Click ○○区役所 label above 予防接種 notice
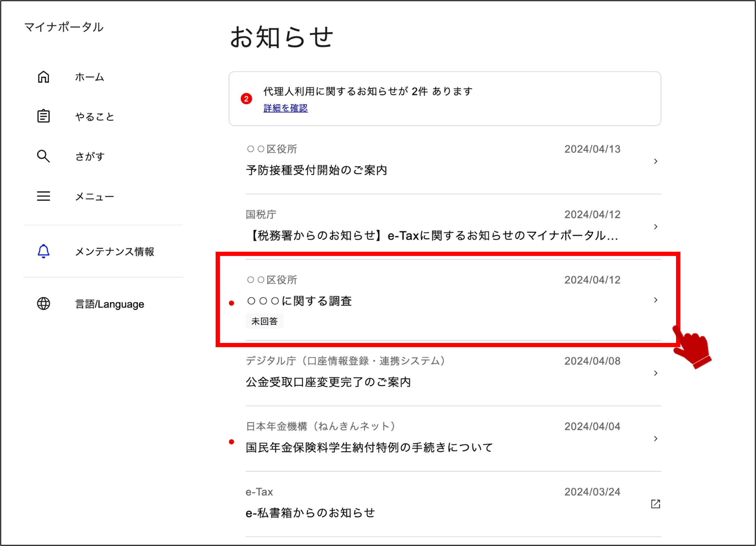756x546 pixels. click(272, 149)
